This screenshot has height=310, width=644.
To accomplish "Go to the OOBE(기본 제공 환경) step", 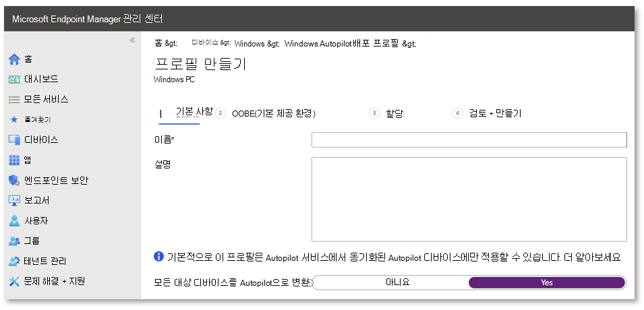I will click(x=274, y=114).
